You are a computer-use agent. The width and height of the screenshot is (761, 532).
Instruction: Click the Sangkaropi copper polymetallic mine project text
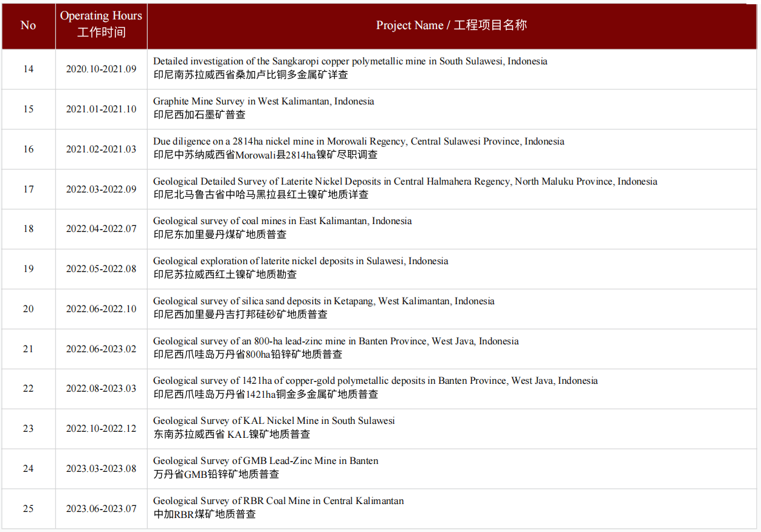pos(350,61)
